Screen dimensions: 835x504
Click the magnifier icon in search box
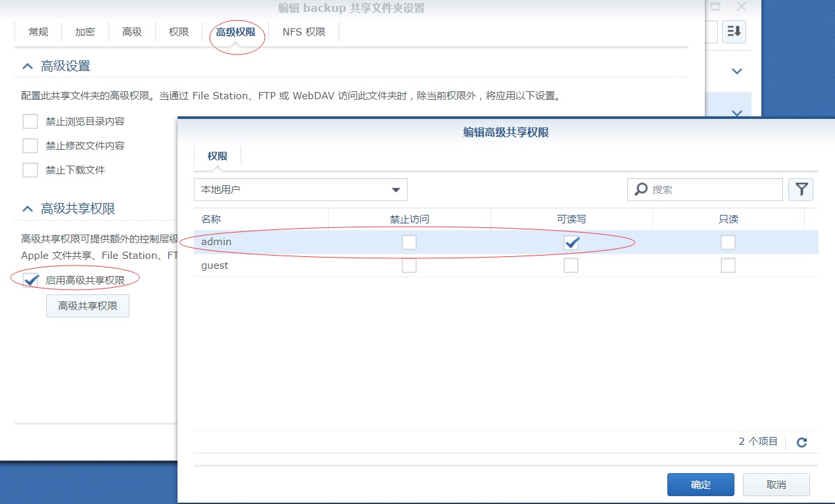click(x=640, y=189)
